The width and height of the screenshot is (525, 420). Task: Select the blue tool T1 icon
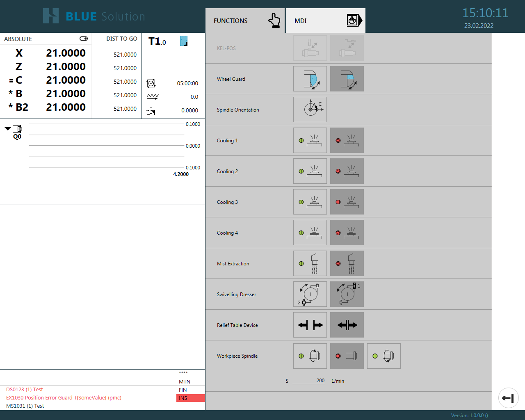click(184, 41)
